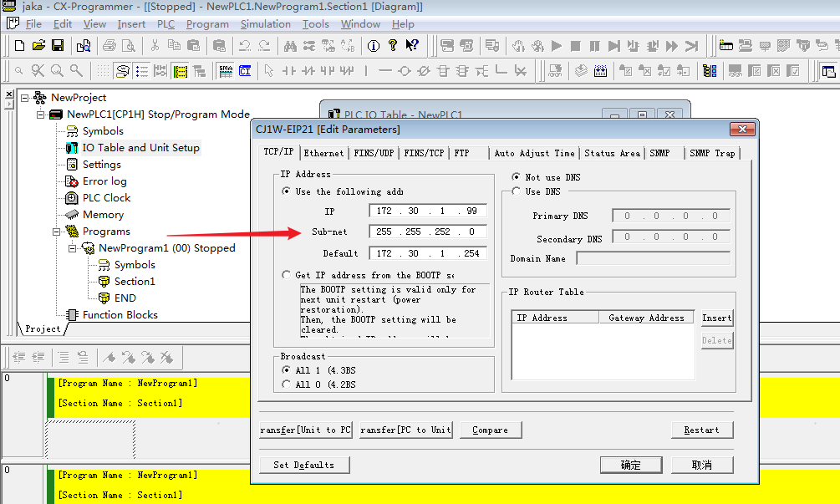This screenshot has height=504, width=840.
Task: Click the Save floppy disk toolbar icon
Action: [58, 45]
